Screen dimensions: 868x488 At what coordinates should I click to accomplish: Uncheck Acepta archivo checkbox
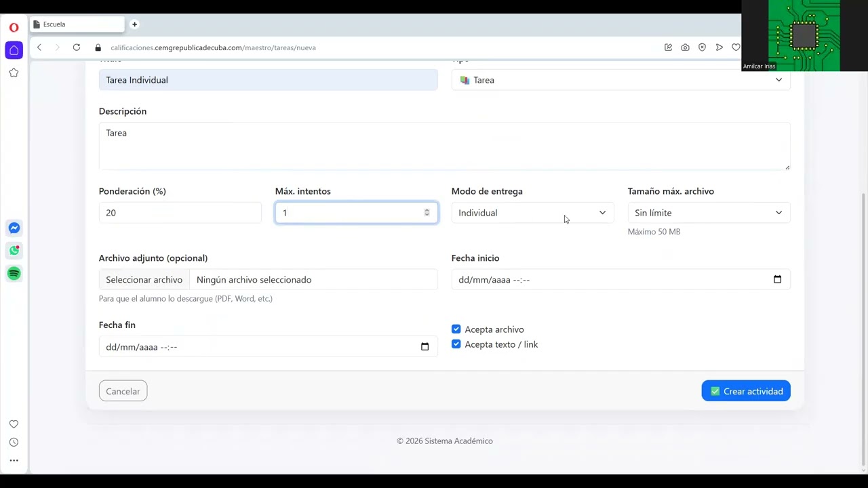pyautogui.click(x=456, y=329)
